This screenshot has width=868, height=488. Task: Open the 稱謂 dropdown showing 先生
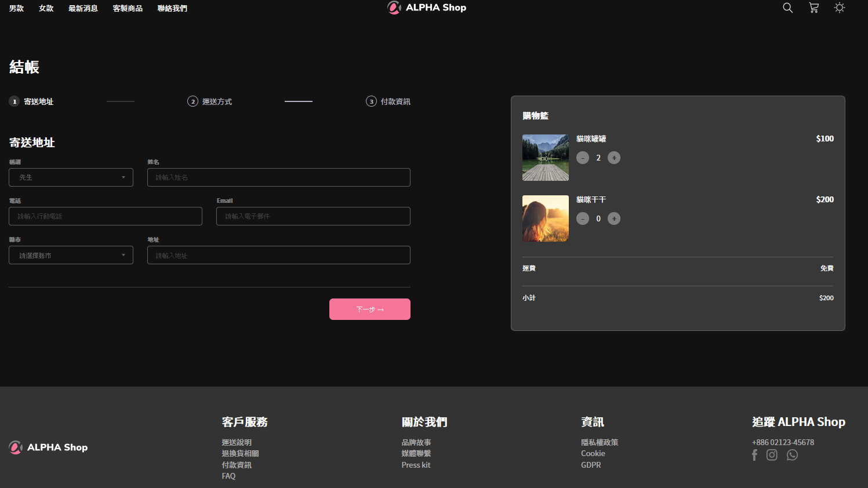pyautogui.click(x=71, y=177)
